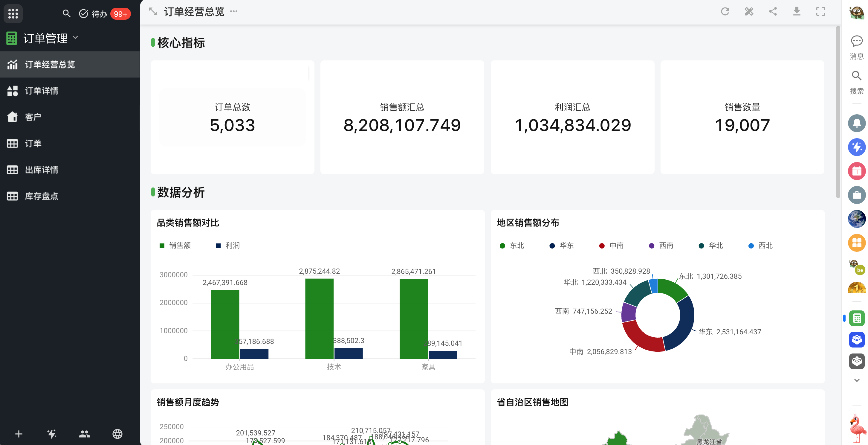Open the blue stacked-layers app icon
The image size is (868, 445).
857,339
